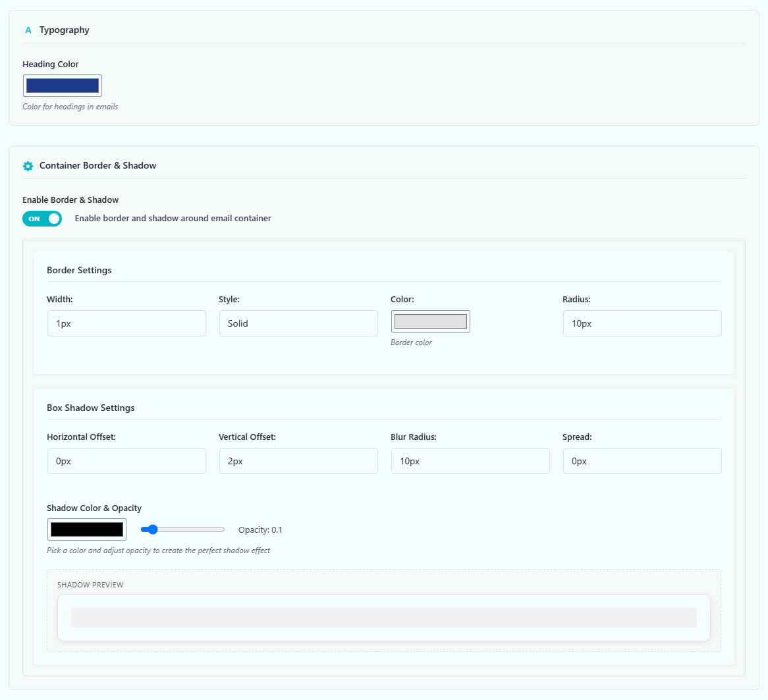Open the Heading Color swatch picker

[62, 86]
